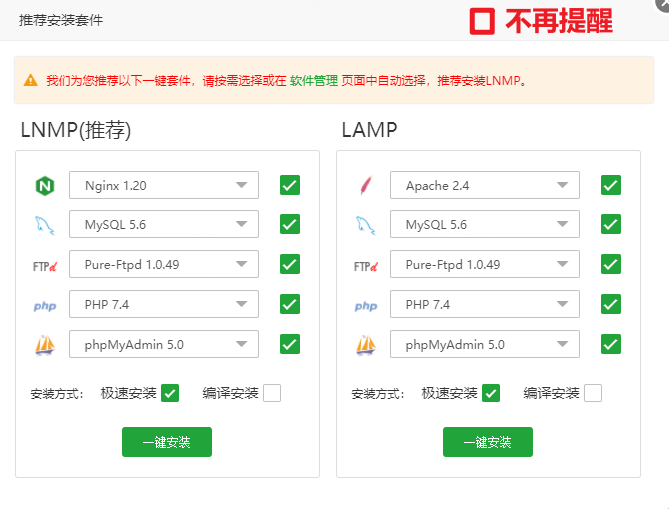This screenshot has width=669, height=509.
Task: Click the Nginx logo icon in LNMP
Action: [45, 186]
